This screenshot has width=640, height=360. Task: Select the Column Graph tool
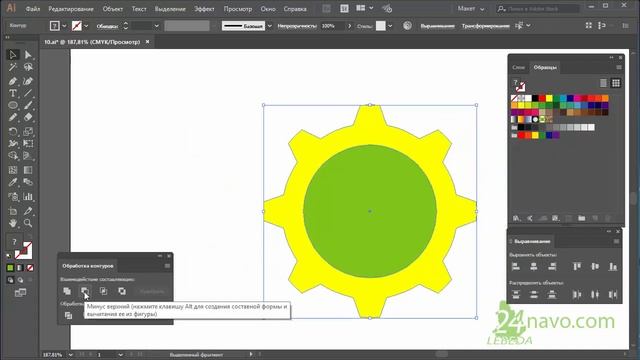(28, 197)
